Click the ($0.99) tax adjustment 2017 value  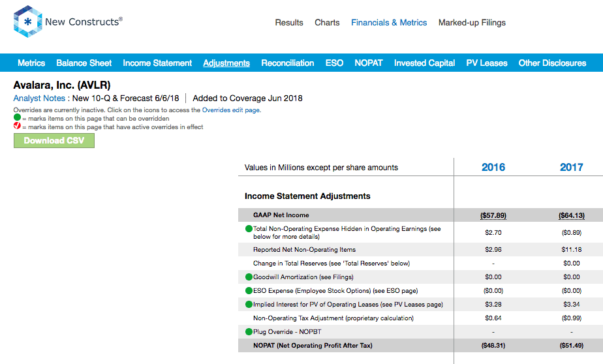click(572, 318)
